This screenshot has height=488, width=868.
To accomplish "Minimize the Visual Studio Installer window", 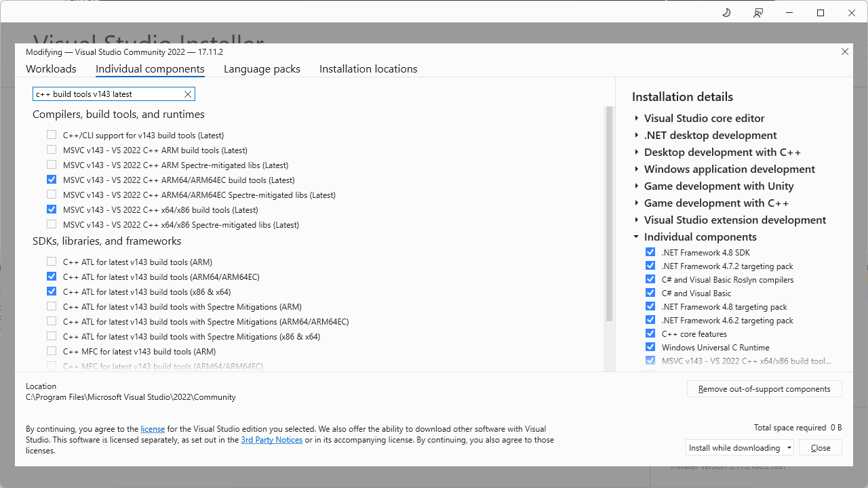I will click(789, 13).
